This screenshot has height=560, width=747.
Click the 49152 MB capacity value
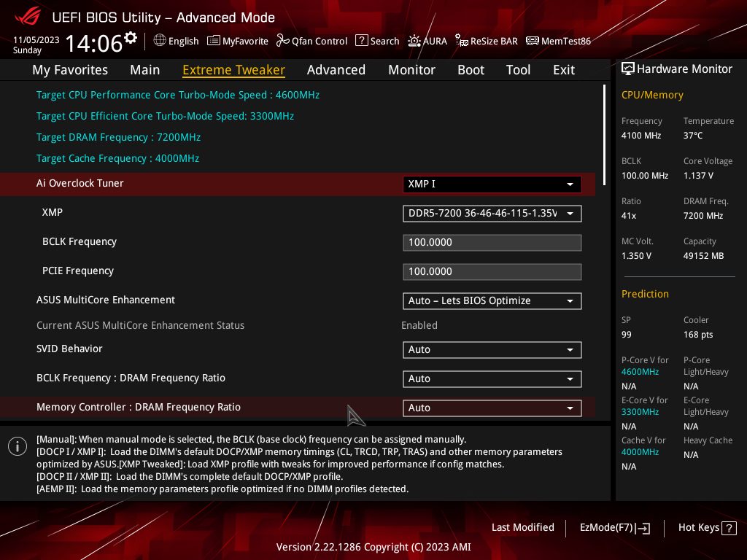tap(704, 256)
